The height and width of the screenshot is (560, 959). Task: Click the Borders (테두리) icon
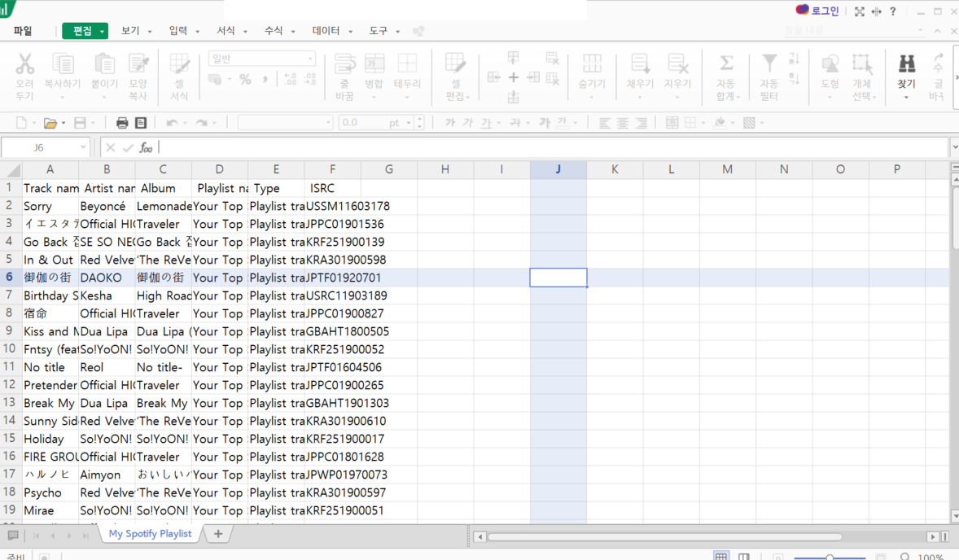(x=407, y=63)
